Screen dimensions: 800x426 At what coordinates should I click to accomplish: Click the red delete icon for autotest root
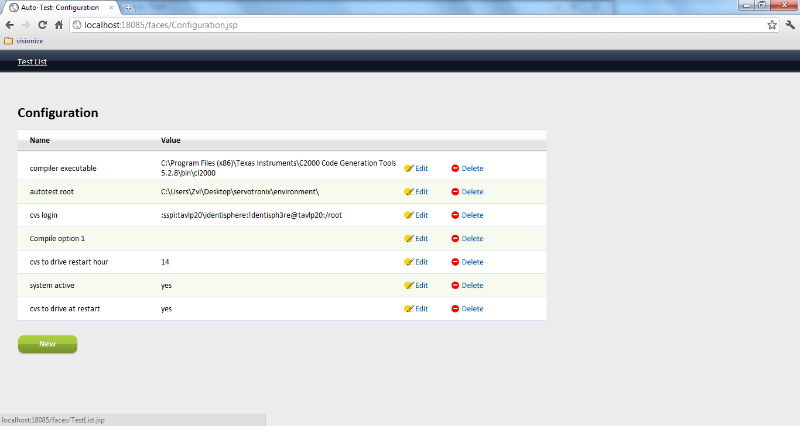(455, 192)
